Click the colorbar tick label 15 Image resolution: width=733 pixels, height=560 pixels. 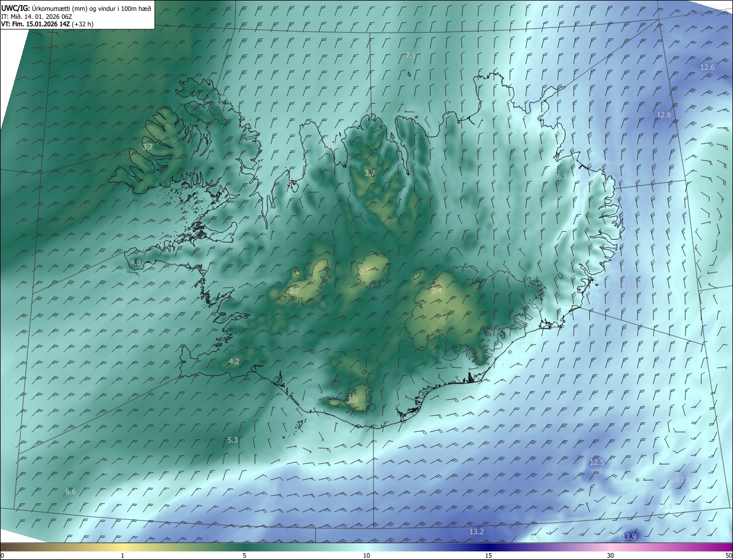[488, 555]
